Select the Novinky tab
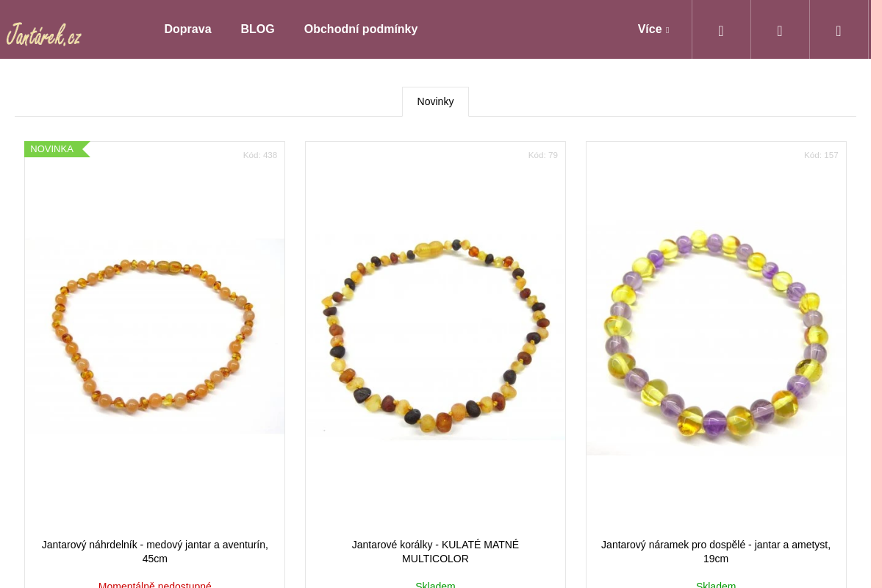The image size is (882, 588). (435, 101)
